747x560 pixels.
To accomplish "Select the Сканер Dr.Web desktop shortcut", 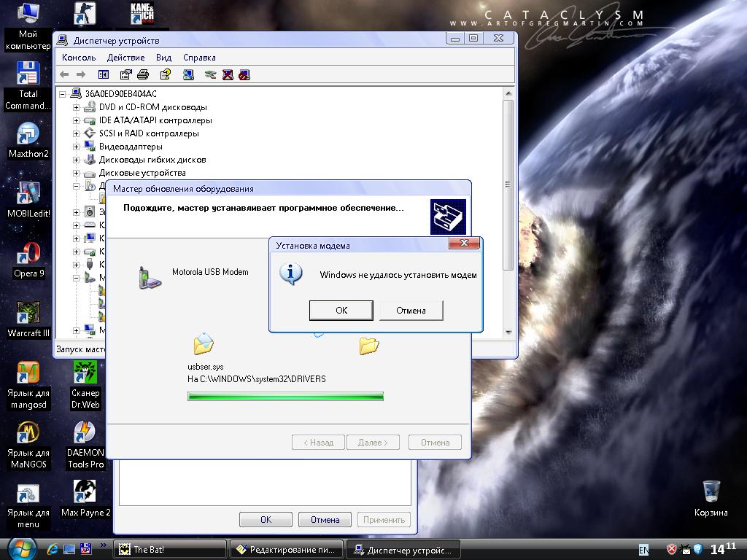I will [85, 385].
